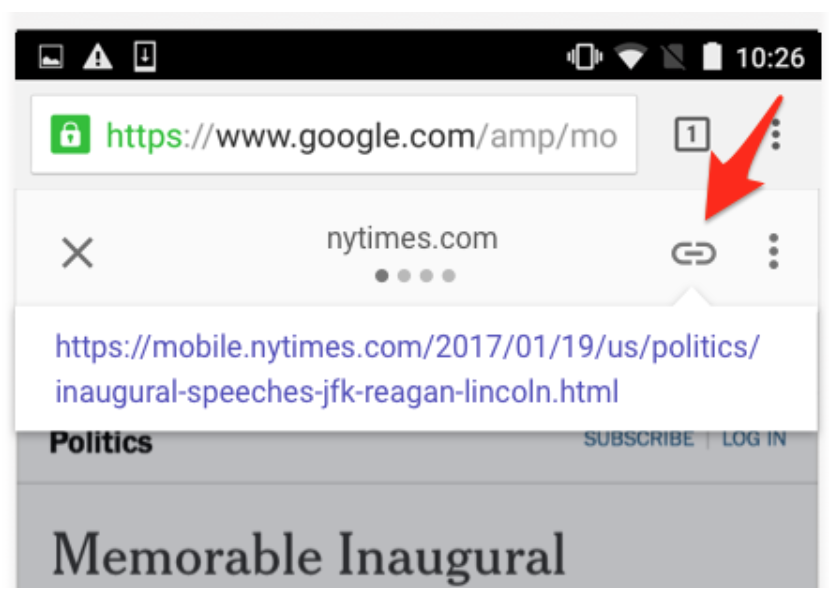Tap the address bar URL
832x608 pixels.
point(350,133)
